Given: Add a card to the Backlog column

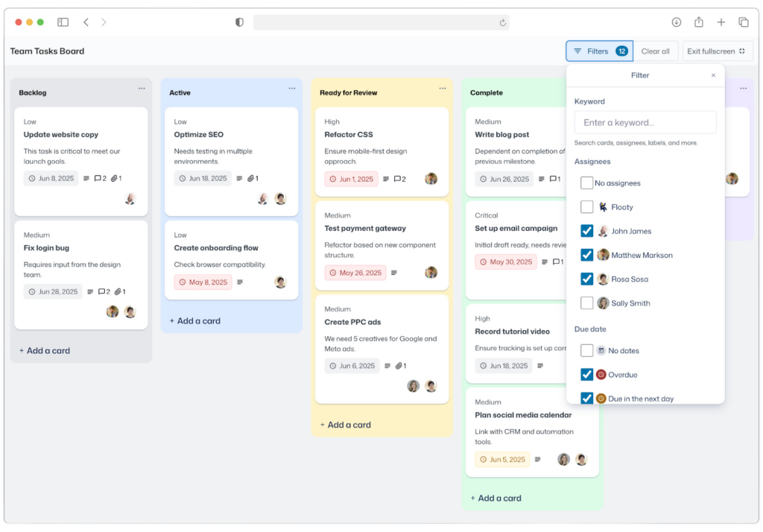Looking at the screenshot, I should click(x=46, y=350).
